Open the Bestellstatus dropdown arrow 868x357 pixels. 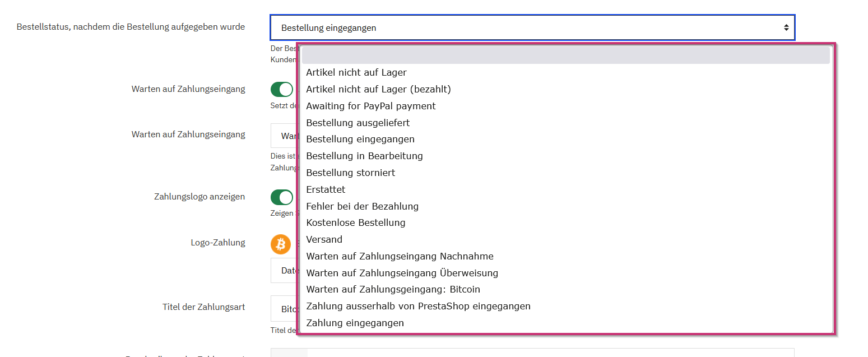pyautogui.click(x=786, y=27)
